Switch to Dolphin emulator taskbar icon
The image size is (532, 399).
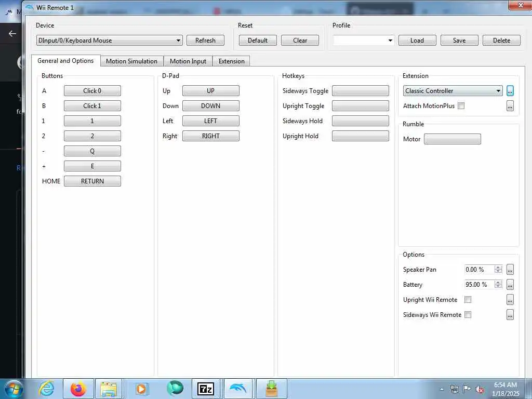click(238, 389)
